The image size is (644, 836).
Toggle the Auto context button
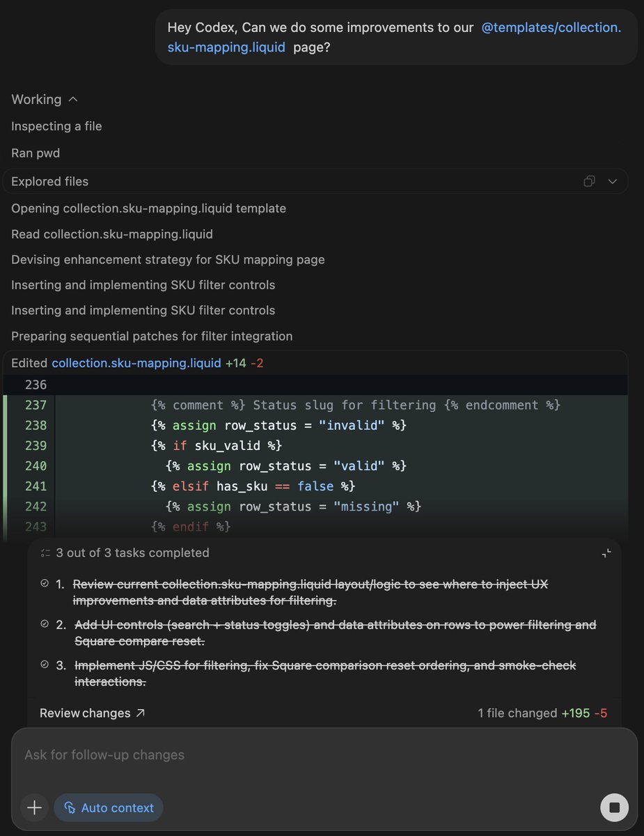[x=109, y=807]
